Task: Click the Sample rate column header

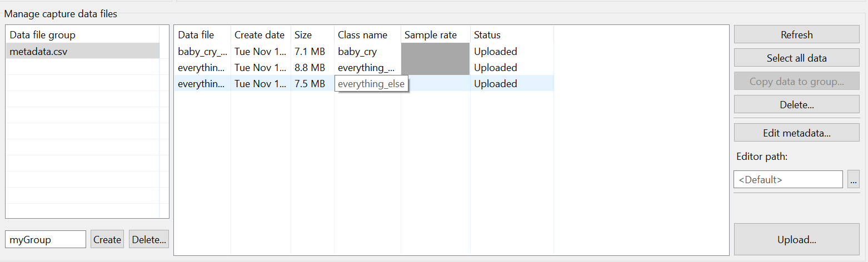Action: tap(435, 35)
